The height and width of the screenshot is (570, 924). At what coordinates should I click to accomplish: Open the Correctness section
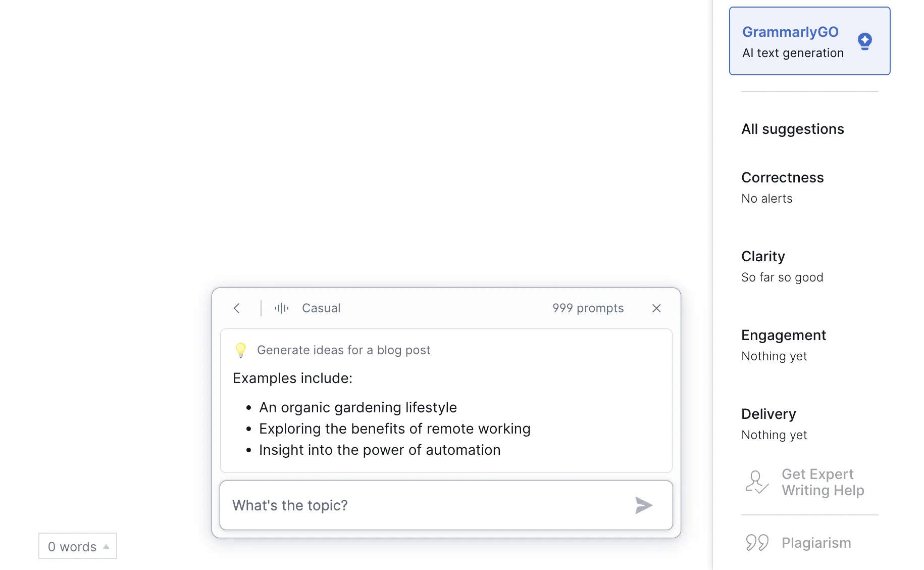782,178
